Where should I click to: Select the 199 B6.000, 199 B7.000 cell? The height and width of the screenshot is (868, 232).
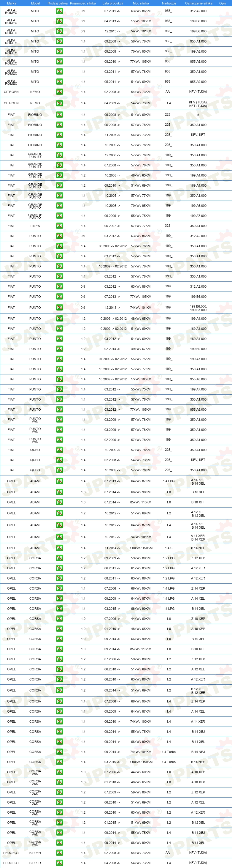[x=198, y=308]
